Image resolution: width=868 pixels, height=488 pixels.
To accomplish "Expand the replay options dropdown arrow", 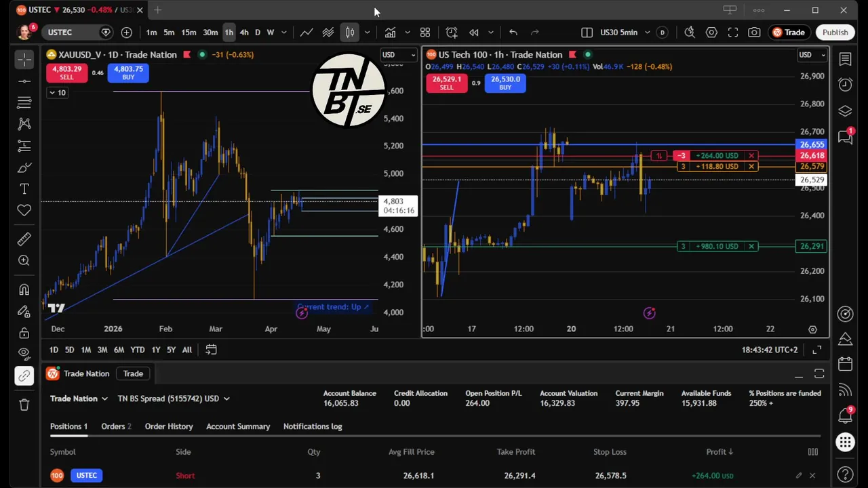I will 490,33.
